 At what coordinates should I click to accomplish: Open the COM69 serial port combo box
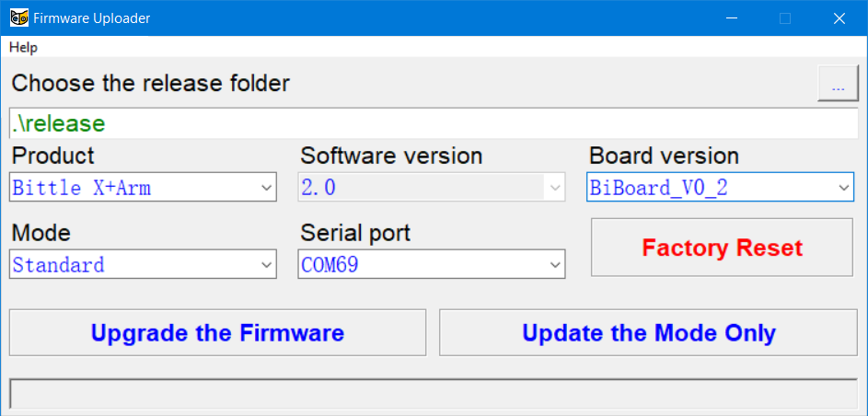(x=422, y=265)
